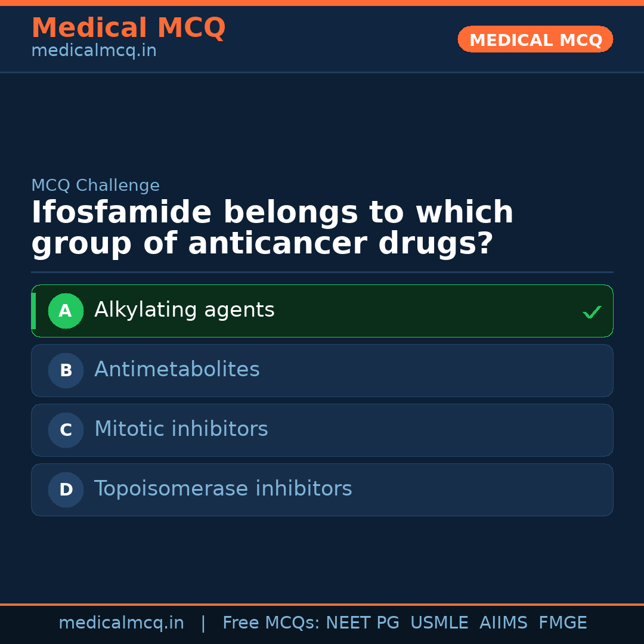Click the MCQ Challenge label
Image resolution: width=644 pixels, height=644 pixels.
tap(95, 185)
